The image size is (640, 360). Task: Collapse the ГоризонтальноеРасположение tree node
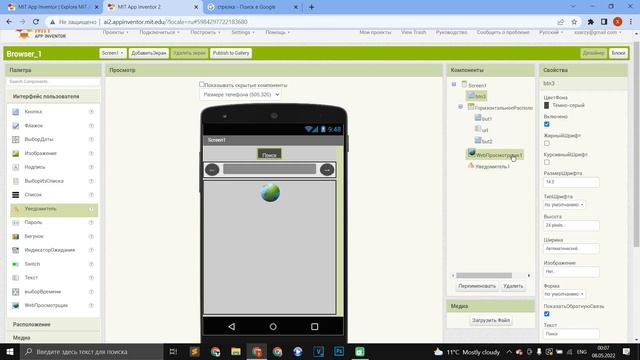click(x=460, y=107)
